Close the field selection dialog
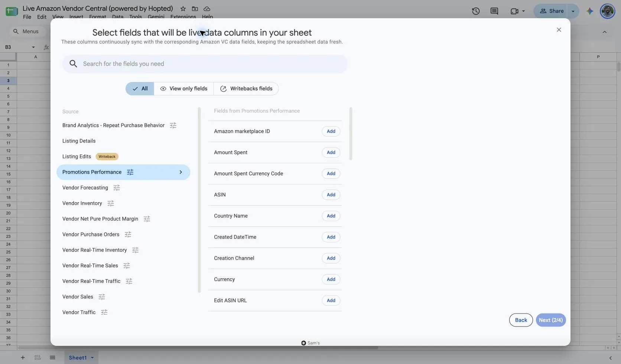This screenshot has width=621, height=364. click(x=559, y=30)
